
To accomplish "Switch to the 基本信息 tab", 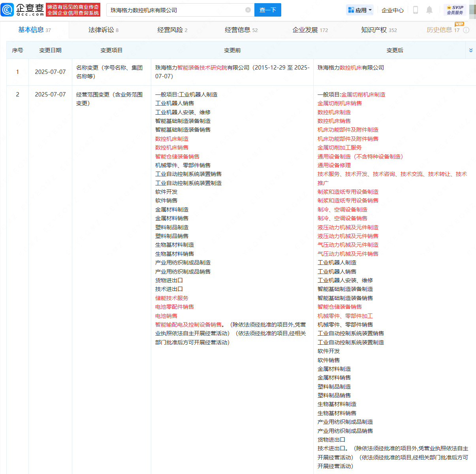I will tap(34, 30).
